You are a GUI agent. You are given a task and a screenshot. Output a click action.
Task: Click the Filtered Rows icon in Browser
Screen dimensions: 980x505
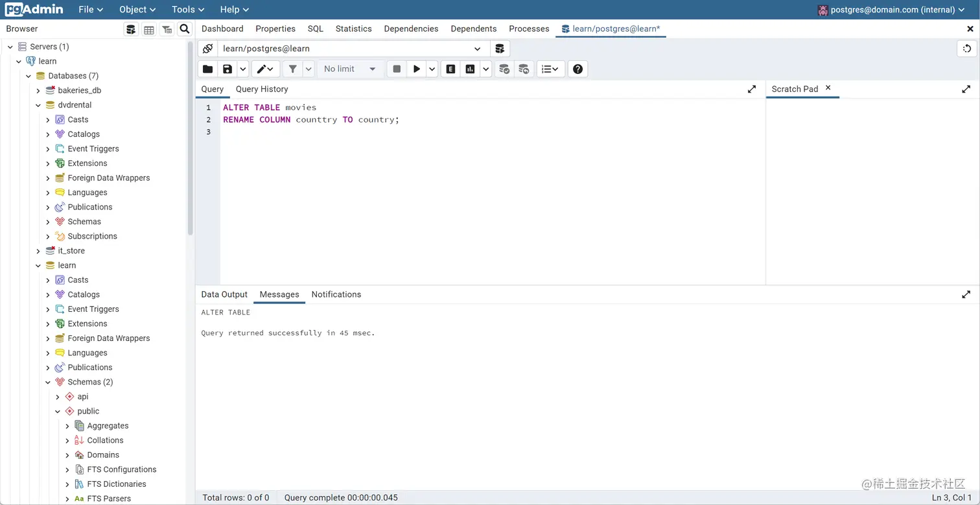click(167, 29)
